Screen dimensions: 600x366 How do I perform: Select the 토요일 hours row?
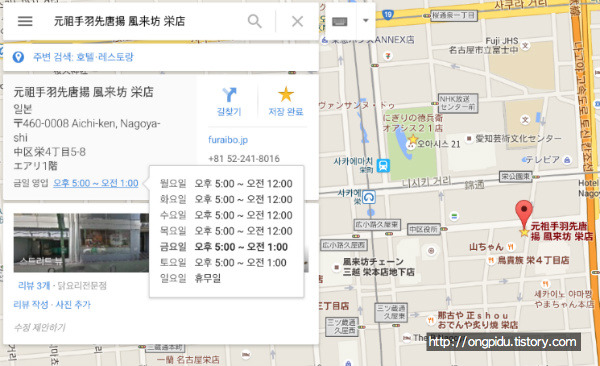pos(223,263)
